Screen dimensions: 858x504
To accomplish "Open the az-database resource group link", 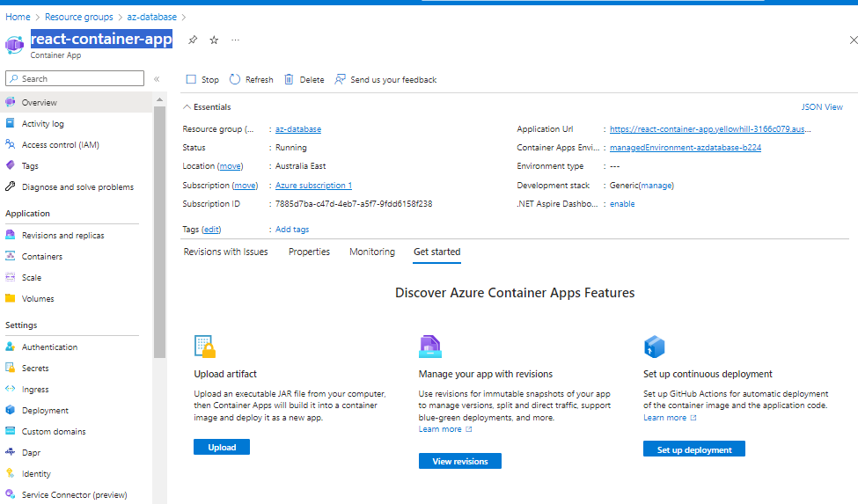I will [x=298, y=129].
